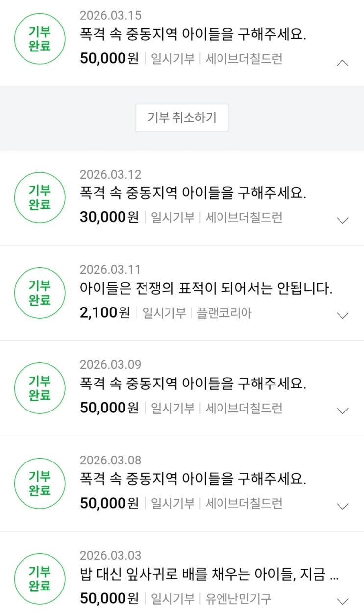Image resolution: width=364 pixels, height=616 pixels.
Task: Select the 유엔난민기구 organization name
Action: tap(238, 598)
